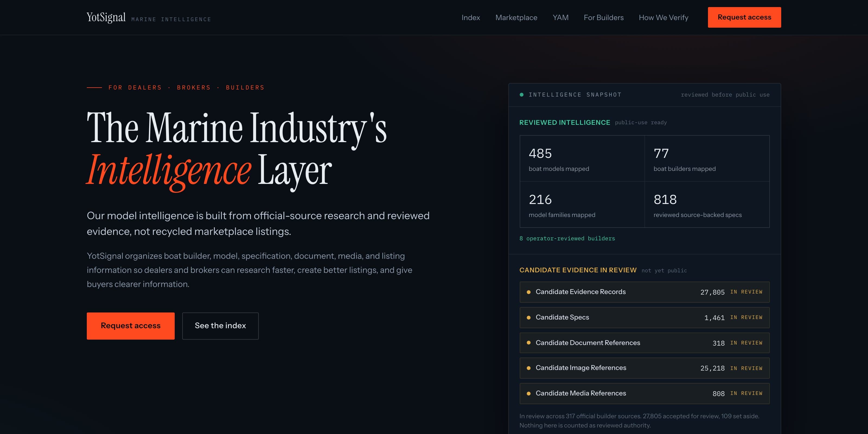Click the 'reviewed before public use' note

click(725, 95)
